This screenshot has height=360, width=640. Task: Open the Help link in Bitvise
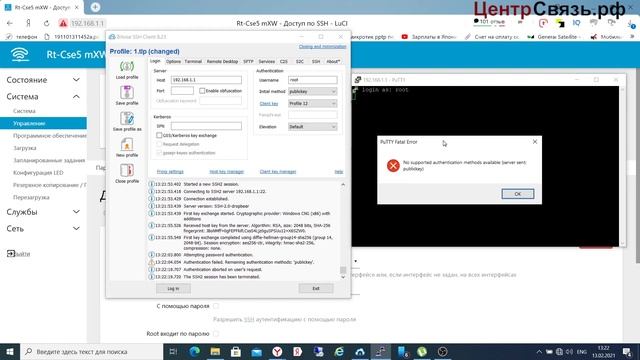coord(339,171)
